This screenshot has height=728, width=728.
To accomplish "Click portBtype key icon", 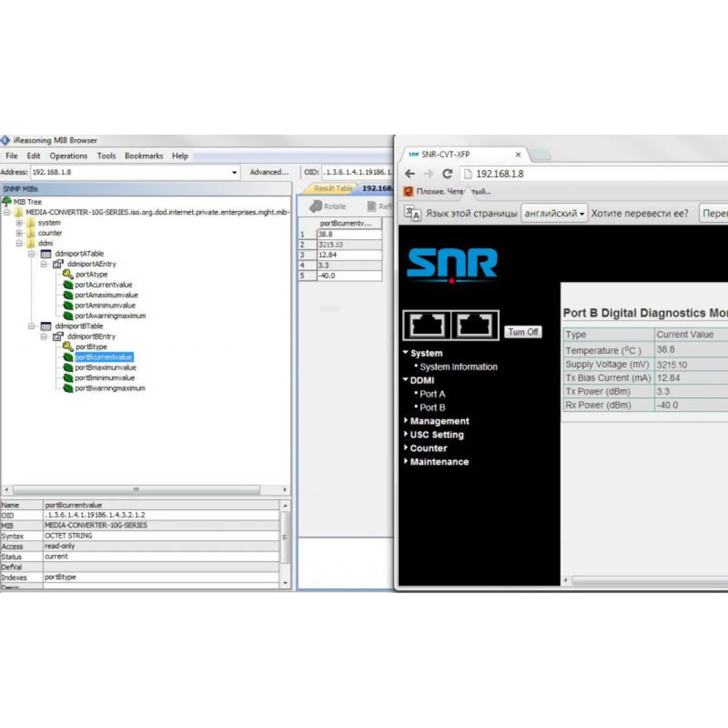I will coord(68,347).
